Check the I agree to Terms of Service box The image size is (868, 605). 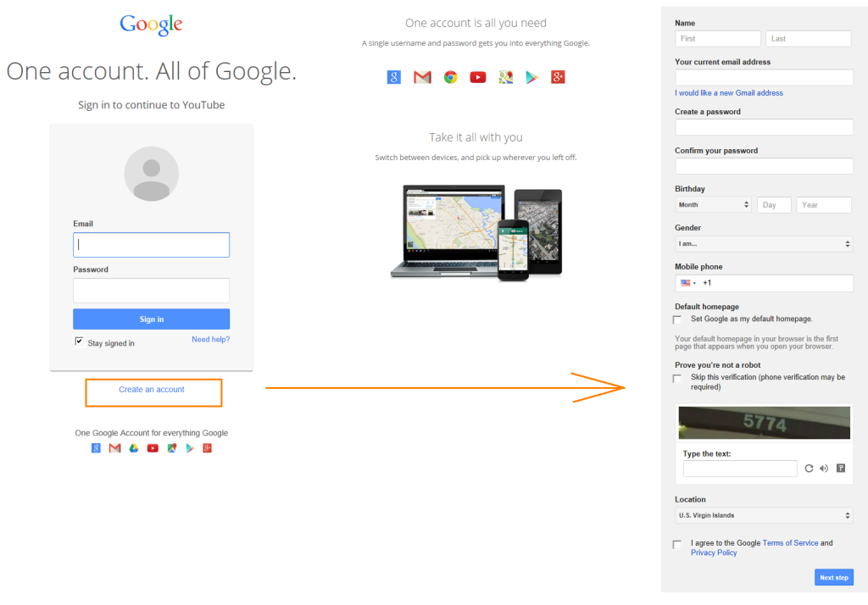point(677,544)
